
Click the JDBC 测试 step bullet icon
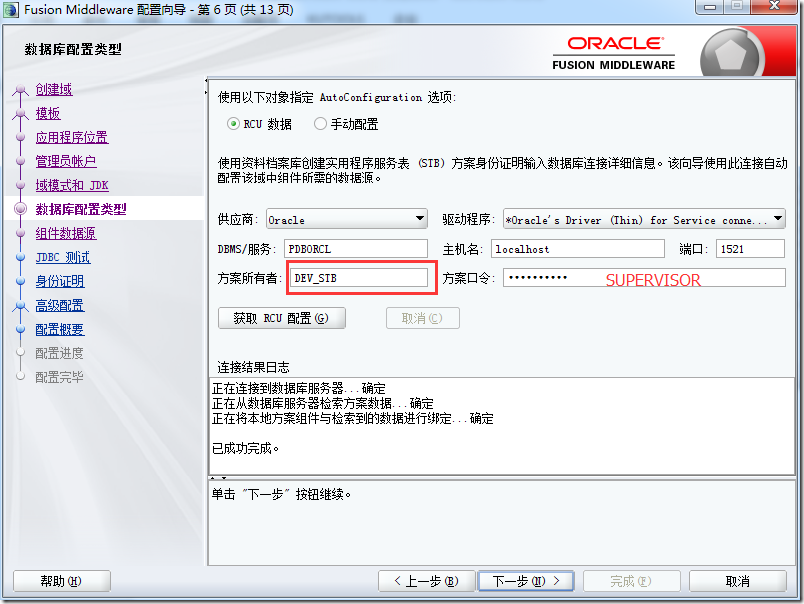pyautogui.click(x=21, y=257)
